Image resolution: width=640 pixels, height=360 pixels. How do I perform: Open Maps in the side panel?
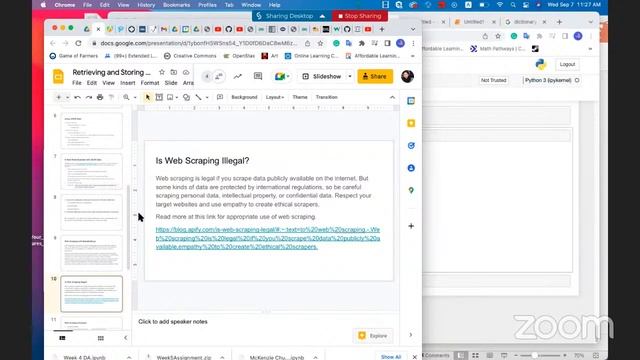pyautogui.click(x=411, y=190)
